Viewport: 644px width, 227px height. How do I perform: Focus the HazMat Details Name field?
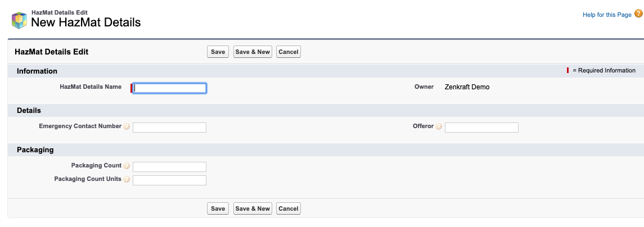(x=169, y=88)
